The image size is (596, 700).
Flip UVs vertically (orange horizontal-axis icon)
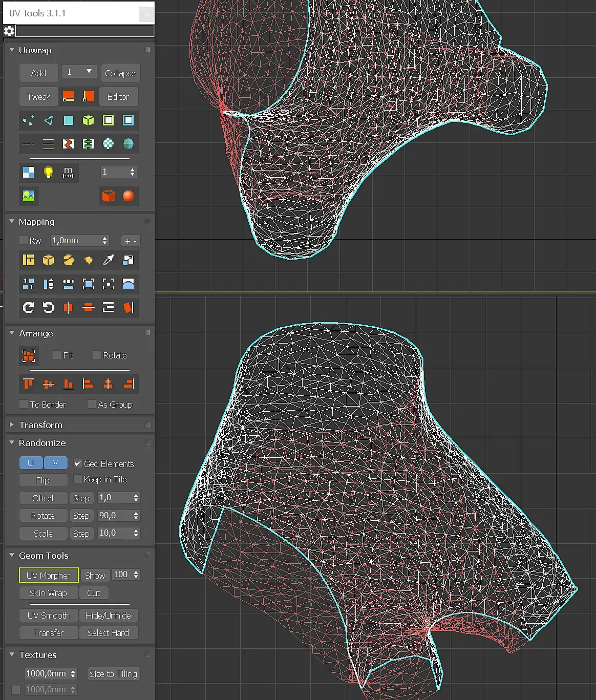coord(89,307)
